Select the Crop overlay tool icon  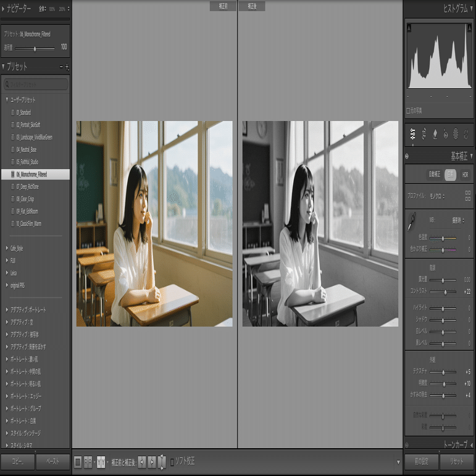[x=424, y=134]
